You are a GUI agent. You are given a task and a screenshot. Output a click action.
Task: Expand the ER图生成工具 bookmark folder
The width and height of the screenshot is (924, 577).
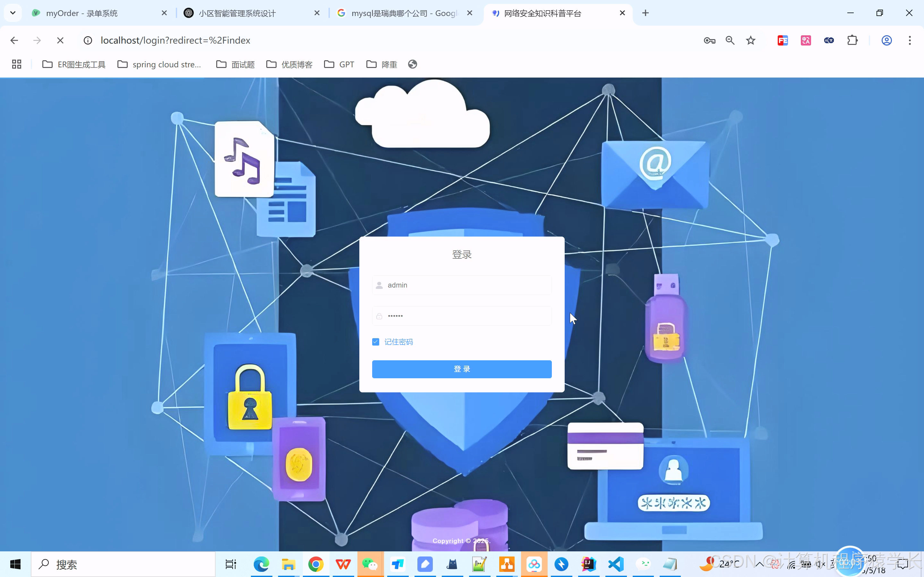click(74, 64)
